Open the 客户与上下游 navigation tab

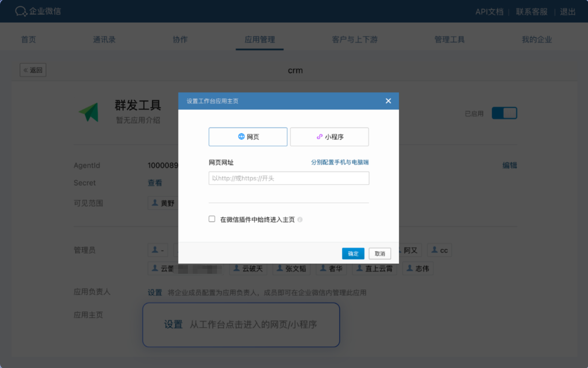click(x=355, y=40)
